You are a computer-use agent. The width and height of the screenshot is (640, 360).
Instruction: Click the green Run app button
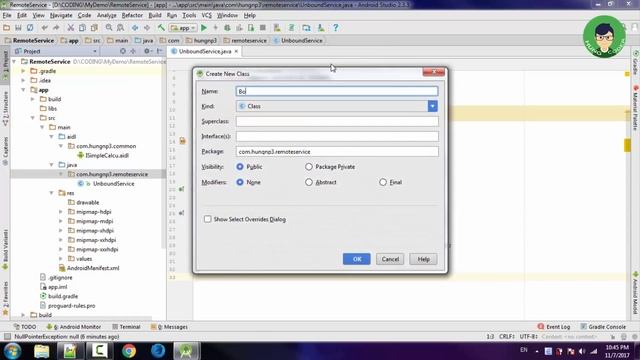(204, 28)
